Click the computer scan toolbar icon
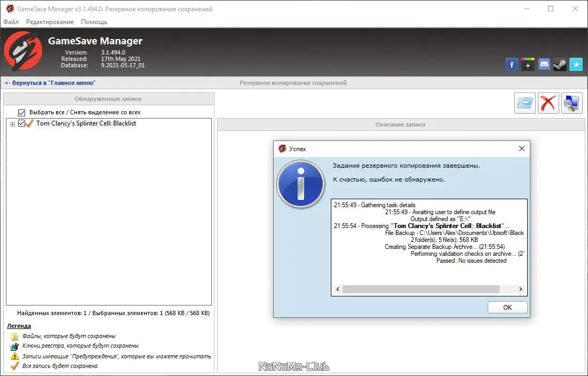The image size is (588, 376). [572, 103]
